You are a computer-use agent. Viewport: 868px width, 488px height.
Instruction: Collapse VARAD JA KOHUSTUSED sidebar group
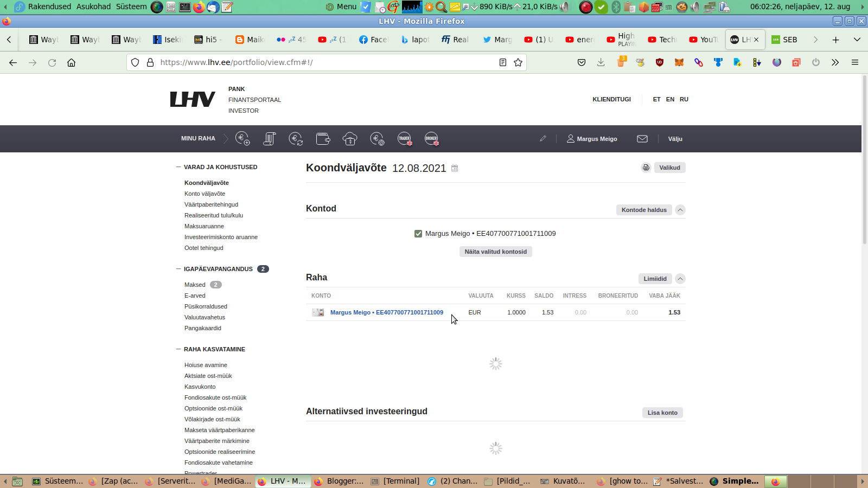pos(178,167)
